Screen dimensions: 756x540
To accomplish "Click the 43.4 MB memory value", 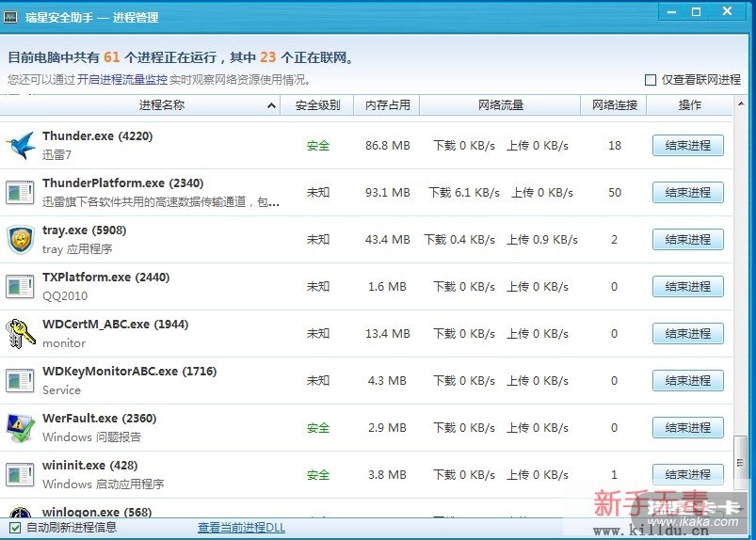I will tap(387, 239).
